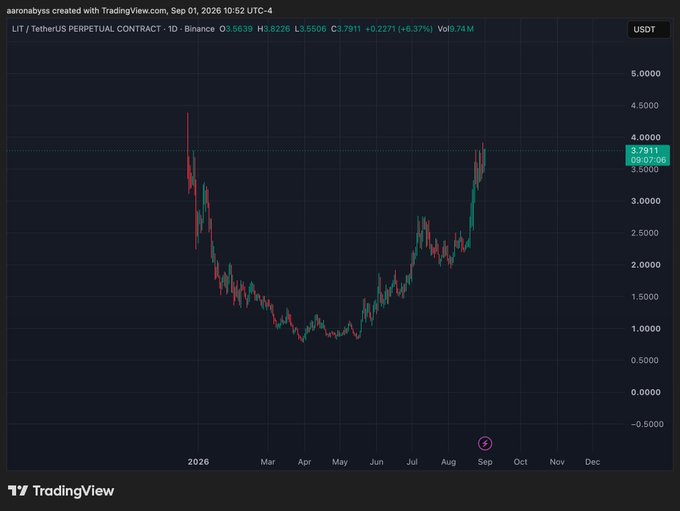The image size is (680, 511).
Task: Click the 3.0000 price axis label
Action: click(646, 201)
